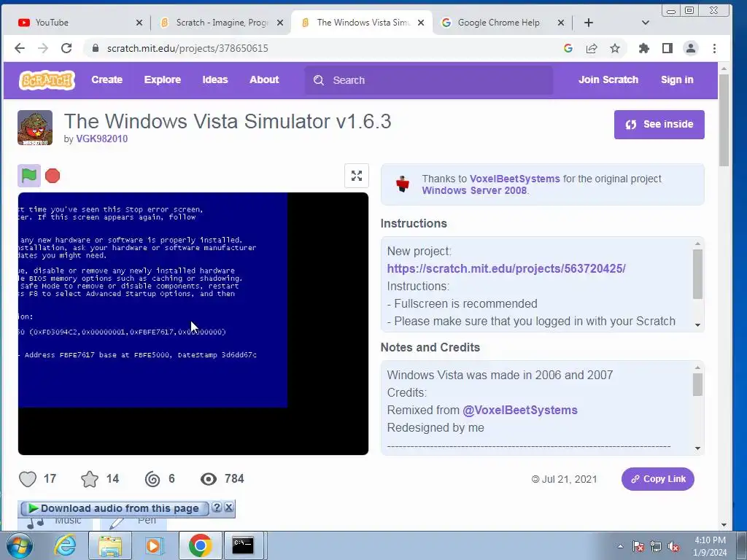Click the eye views icon
This screenshot has width=747, height=560.
pyautogui.click(x=208, y=479)
